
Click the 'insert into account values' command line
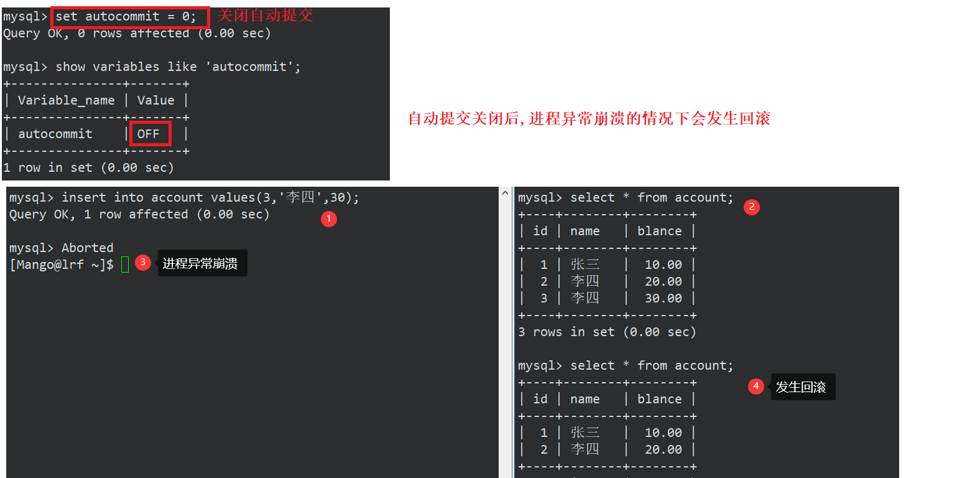coord(184,198)
